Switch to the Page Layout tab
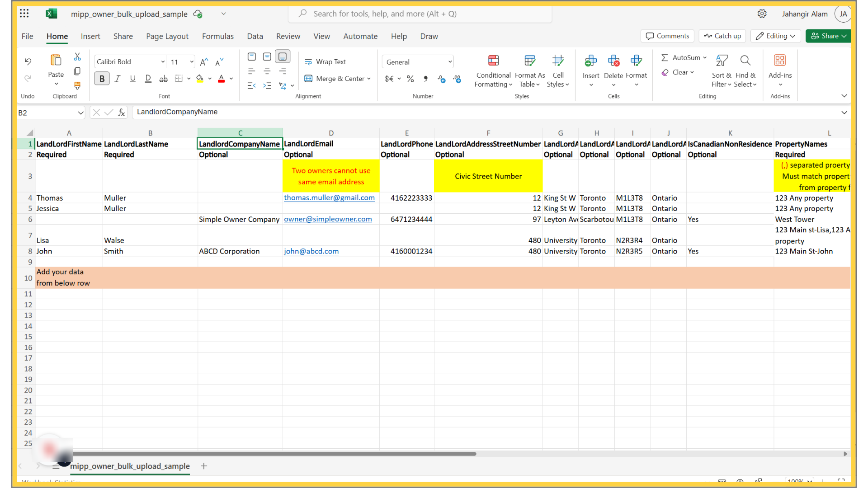Image resolution: width=868 pixels, height=488 pixels. pos(167,36)
